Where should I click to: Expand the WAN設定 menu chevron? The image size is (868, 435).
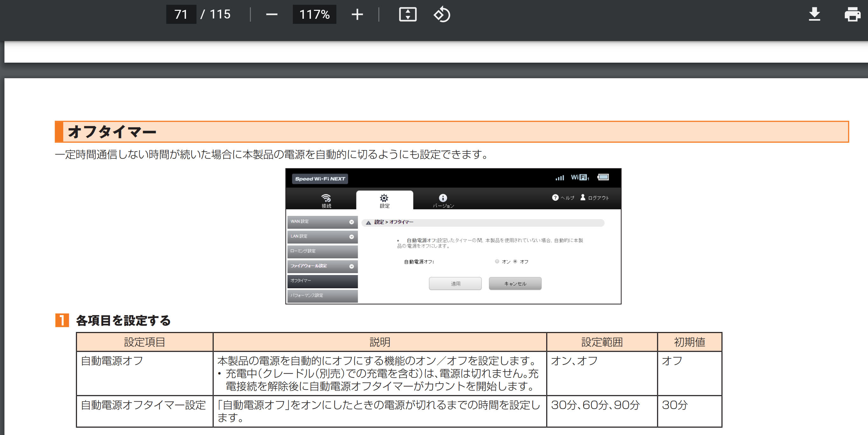click(351, 222)
